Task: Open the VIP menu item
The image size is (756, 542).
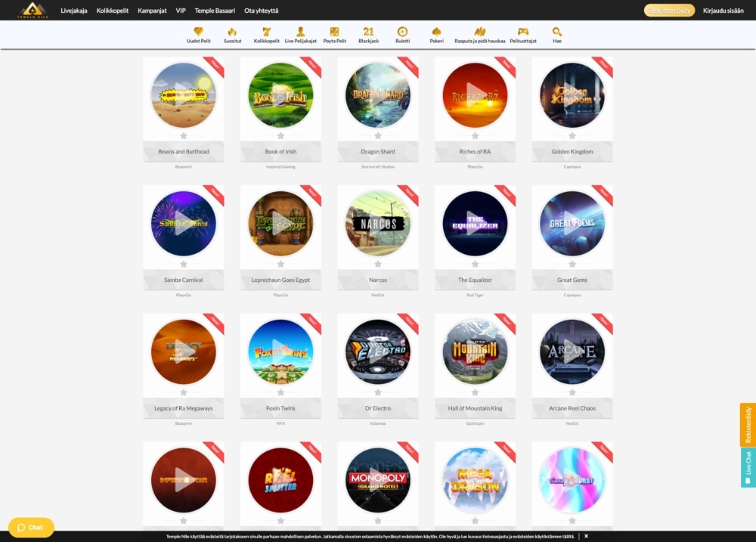Action: click(x=181, y=11)
